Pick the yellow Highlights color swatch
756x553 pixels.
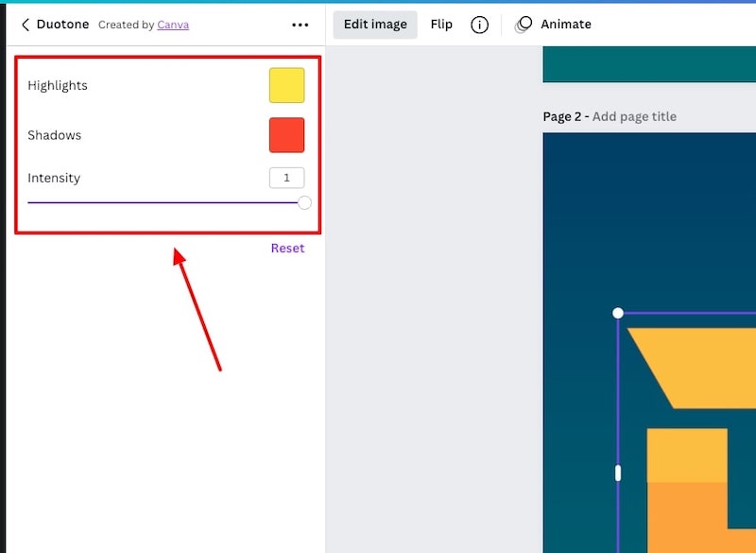click(x=286, y=85)
